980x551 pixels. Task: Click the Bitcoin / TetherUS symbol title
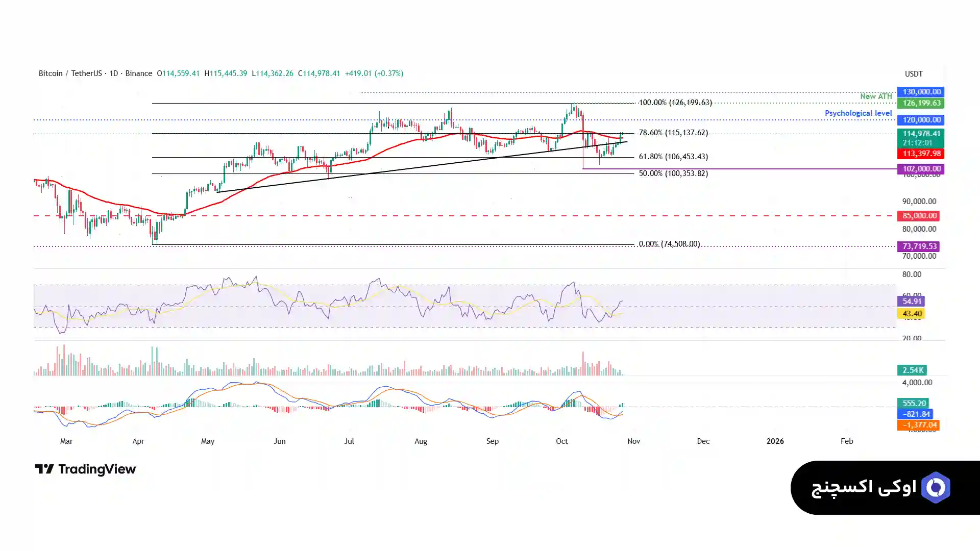[x=70, y=73]
